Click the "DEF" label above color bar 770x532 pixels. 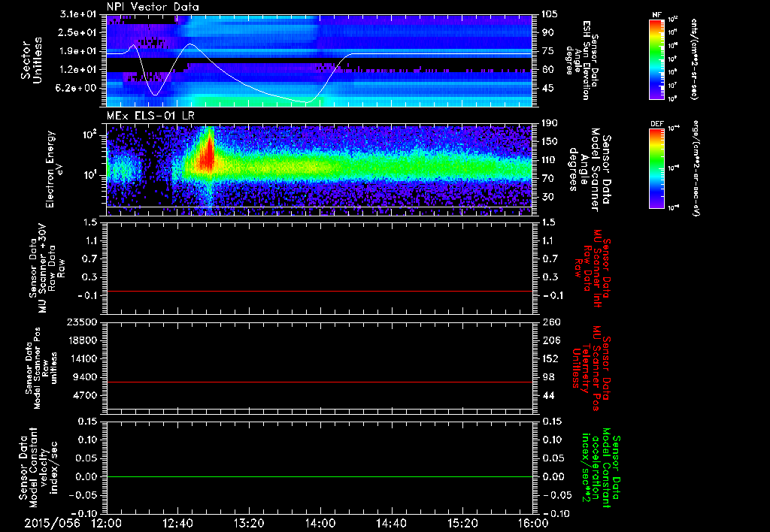tap(656, 124)
